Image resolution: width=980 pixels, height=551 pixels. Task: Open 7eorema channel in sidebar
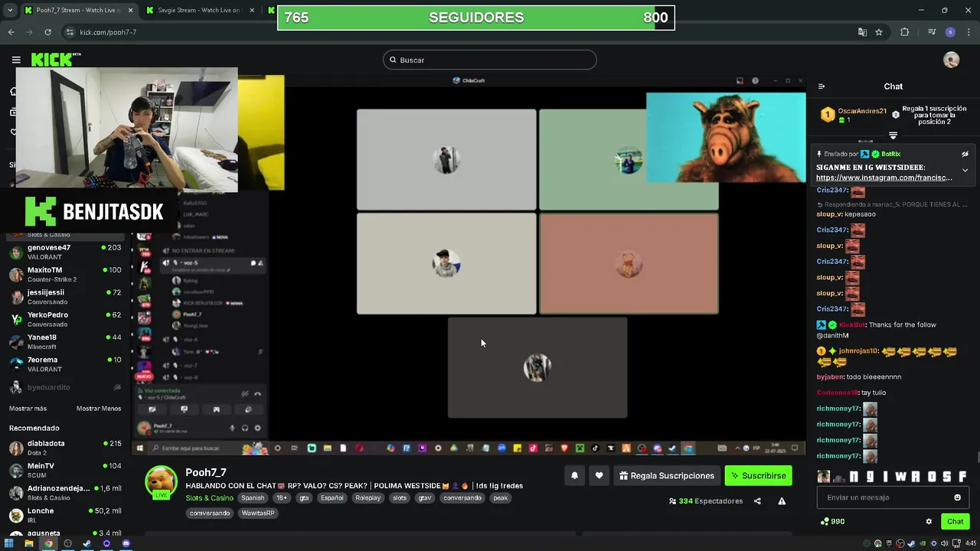point(64,364)
